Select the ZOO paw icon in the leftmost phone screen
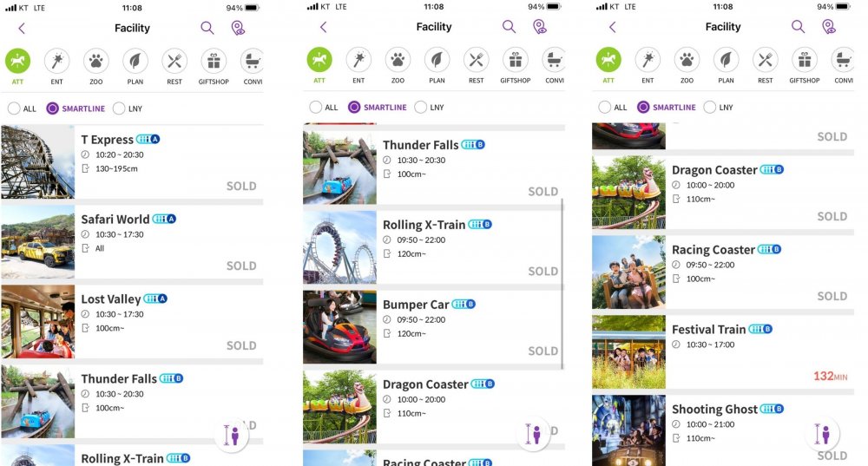This screenshot has width=868, height=466. click(95, 61)
